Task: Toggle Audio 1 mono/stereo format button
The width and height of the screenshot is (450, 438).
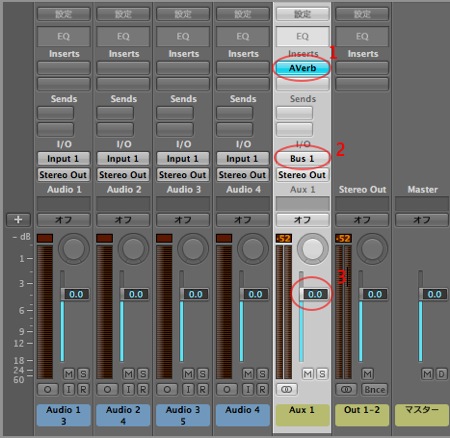Action: click(x=47, y=389)
